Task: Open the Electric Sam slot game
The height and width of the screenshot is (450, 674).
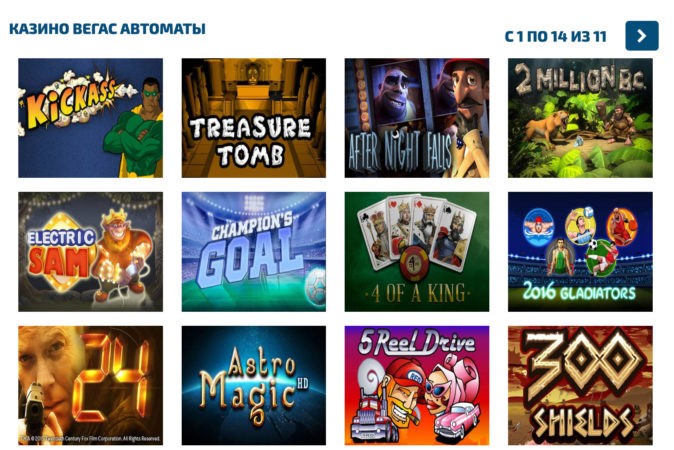Action: [x=90, y=251]
